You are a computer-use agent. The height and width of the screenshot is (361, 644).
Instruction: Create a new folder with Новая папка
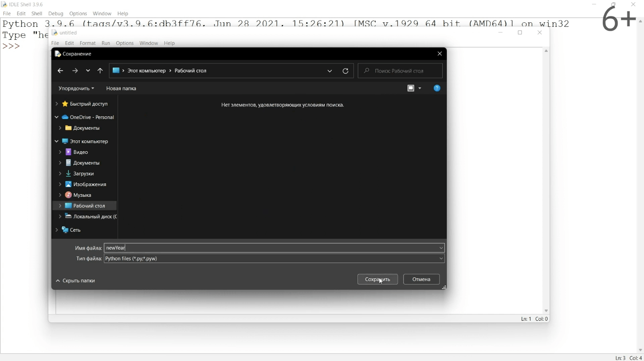tap(122, 89)
